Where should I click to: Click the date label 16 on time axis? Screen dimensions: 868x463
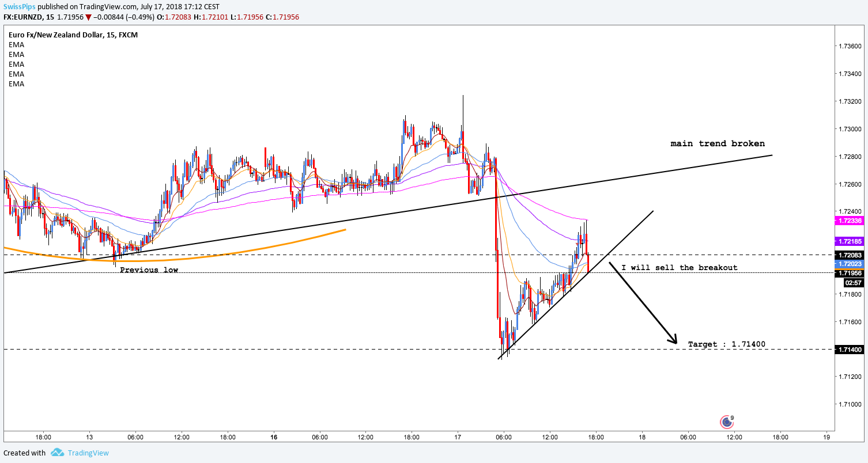point(274,438)
